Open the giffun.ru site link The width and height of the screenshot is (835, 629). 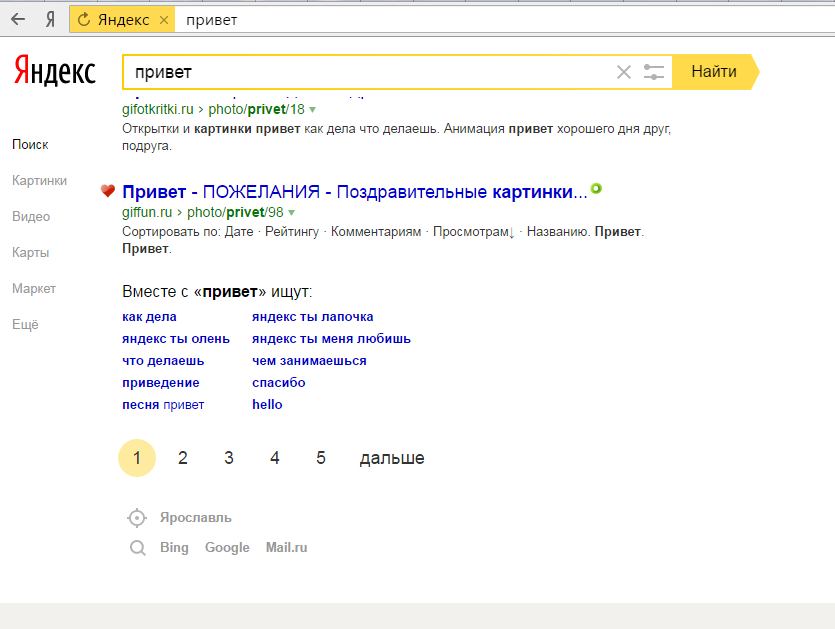click(147, 213)
